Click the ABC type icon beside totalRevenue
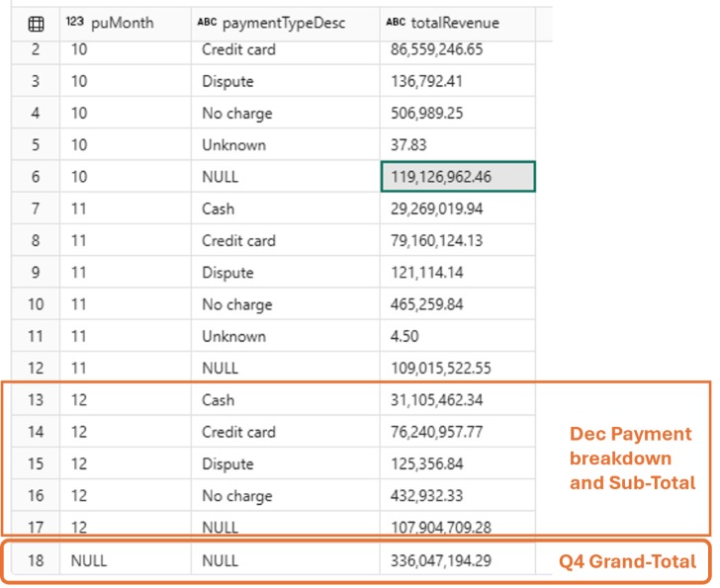720x588 pixels. tap(396, 22)
